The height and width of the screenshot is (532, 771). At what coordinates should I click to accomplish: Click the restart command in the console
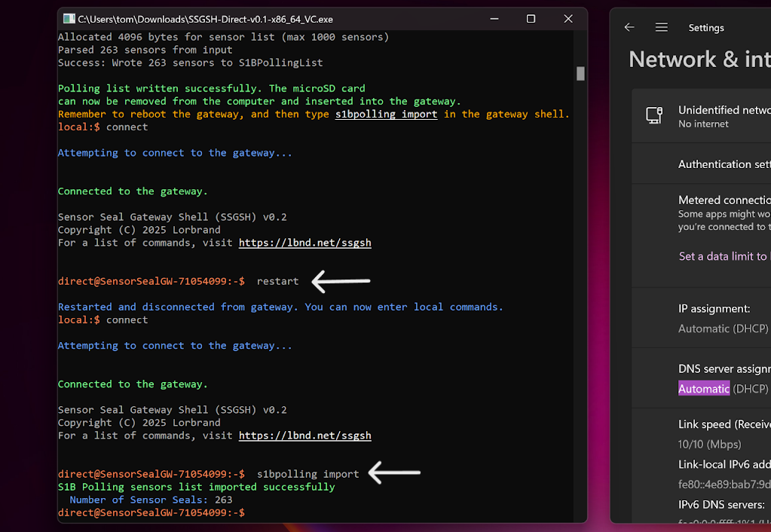point(277,280)
